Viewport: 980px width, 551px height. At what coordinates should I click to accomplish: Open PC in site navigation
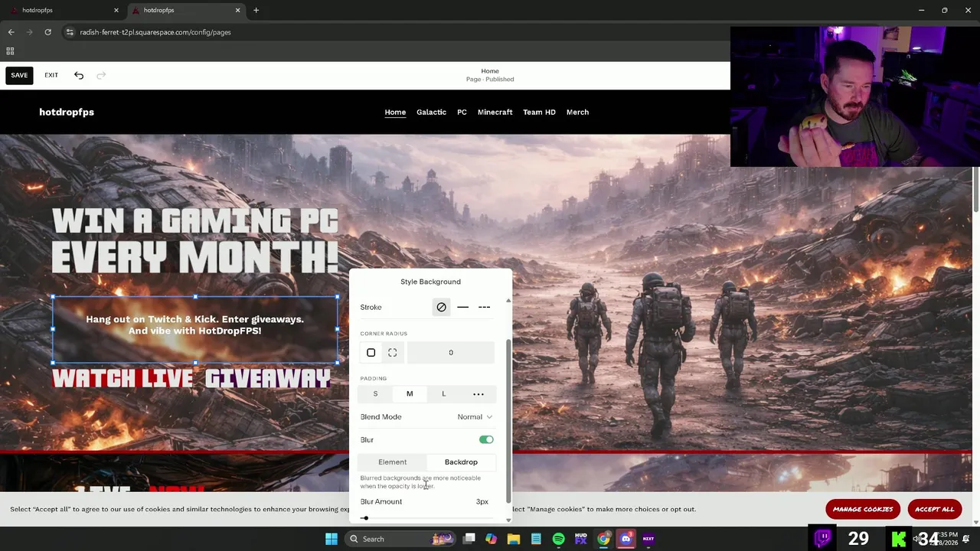coord(462,112)
